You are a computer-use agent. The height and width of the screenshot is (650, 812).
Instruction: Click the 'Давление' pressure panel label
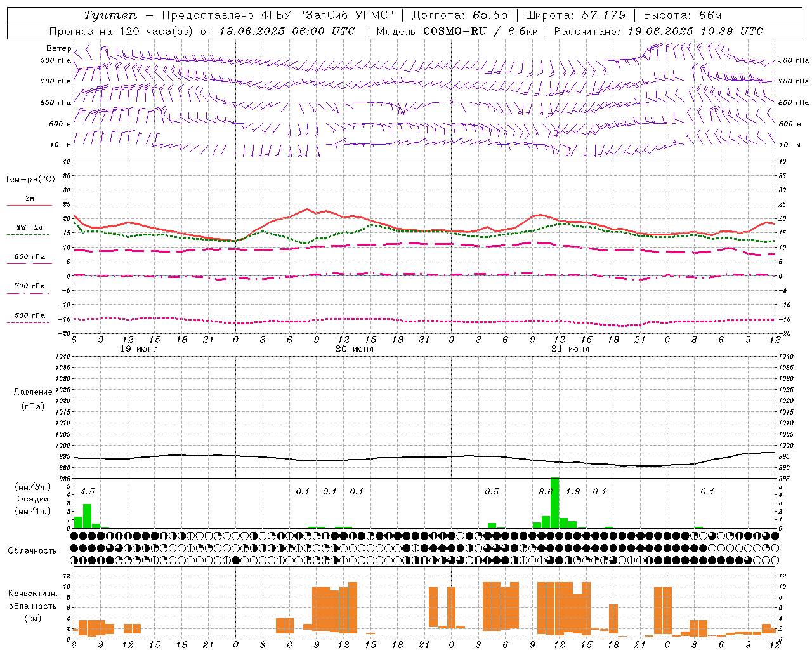tap(33, 392)
